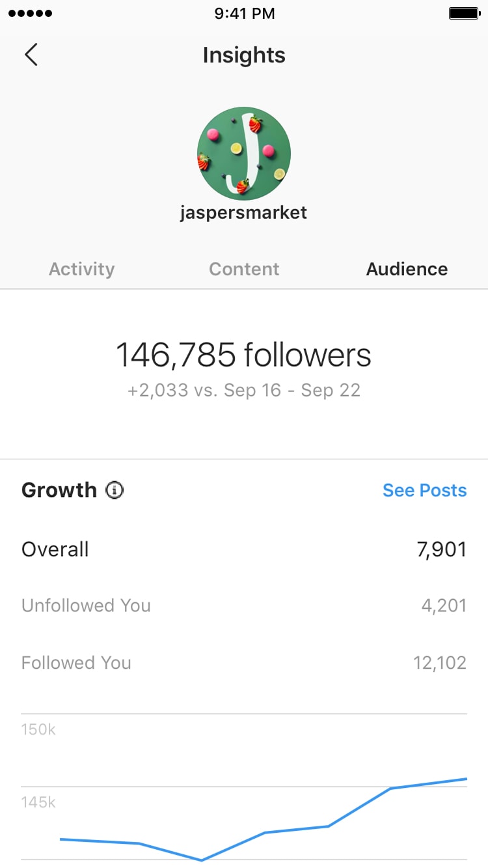Switch to the Activity tab

(81, 269)
